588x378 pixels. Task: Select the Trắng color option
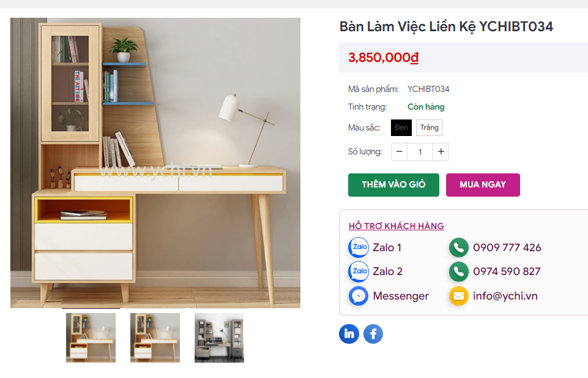coord(429,127)
